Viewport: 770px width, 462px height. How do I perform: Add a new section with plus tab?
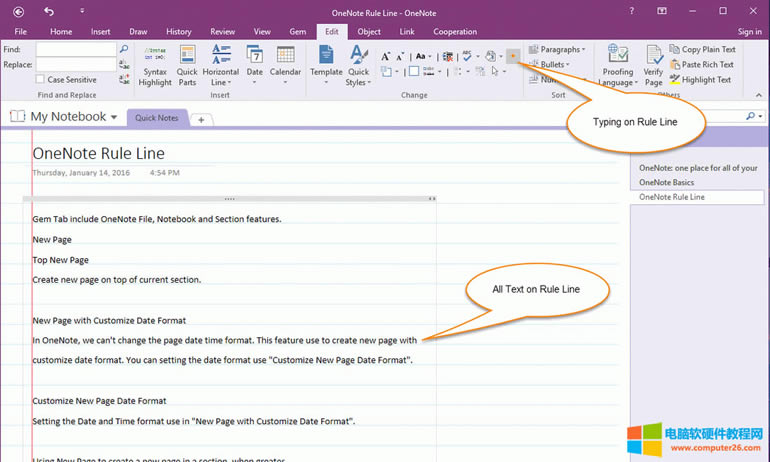[x=201, y=119]
